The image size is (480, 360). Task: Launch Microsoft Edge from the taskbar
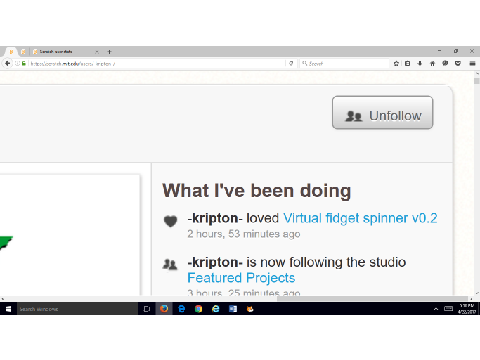[x=181, y=309]
